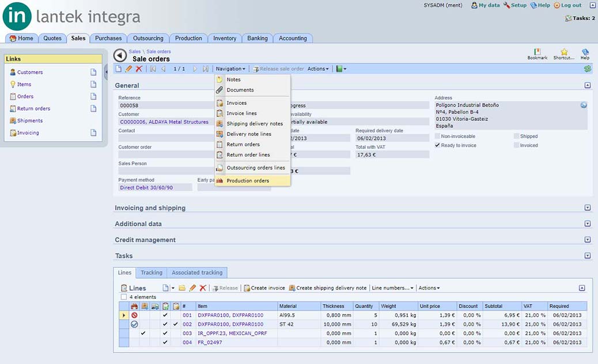Collapse the Lines panel
The image size is (598, 364).
pos(582,288)
